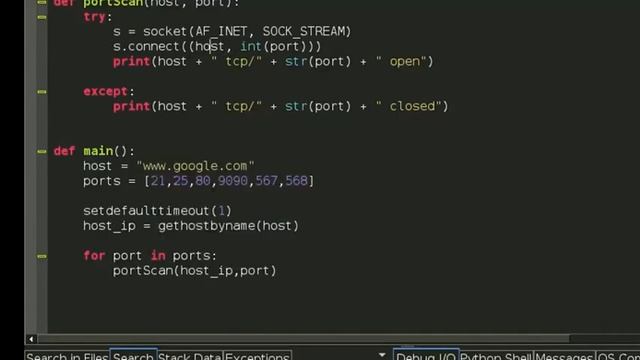Click the 'main' function name
Screen dimensions: 640x360
pyautogui.click(x=98, y=151)
